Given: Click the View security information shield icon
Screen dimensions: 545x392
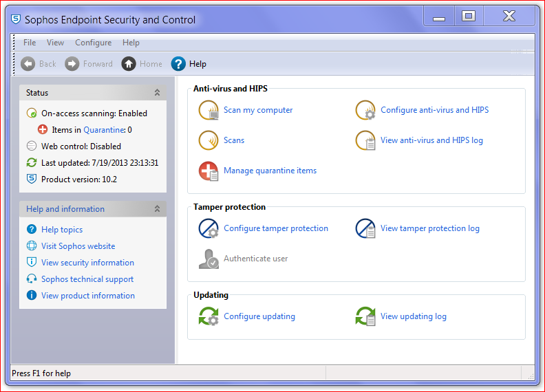Looking at the screenshot, I should tap(32, 262).
